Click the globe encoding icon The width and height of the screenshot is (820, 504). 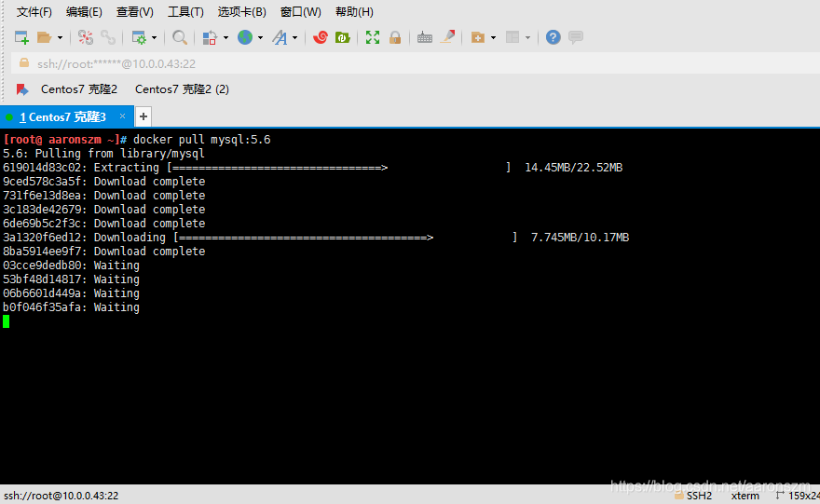click(x=245, y=37)
